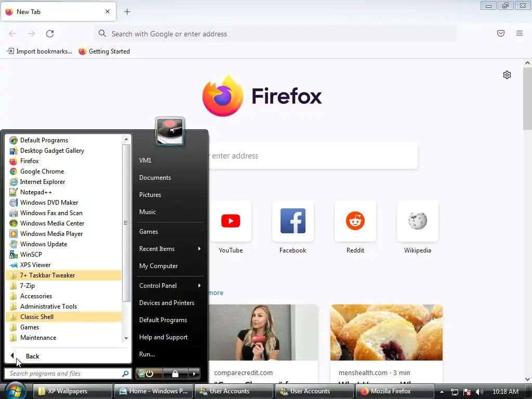Click Import bookmarks... in bookmarks toolbar
Viewport: 532px width, 399px height.
pos(39,51)
